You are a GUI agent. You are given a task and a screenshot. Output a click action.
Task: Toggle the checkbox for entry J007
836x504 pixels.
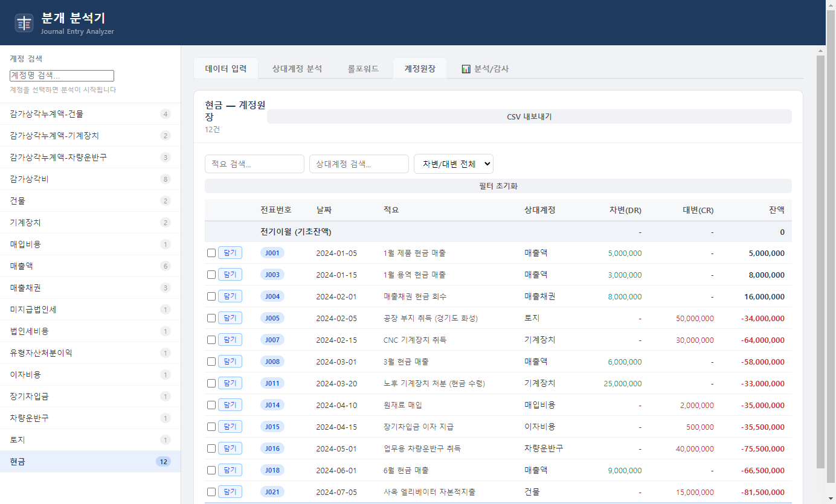211,340
